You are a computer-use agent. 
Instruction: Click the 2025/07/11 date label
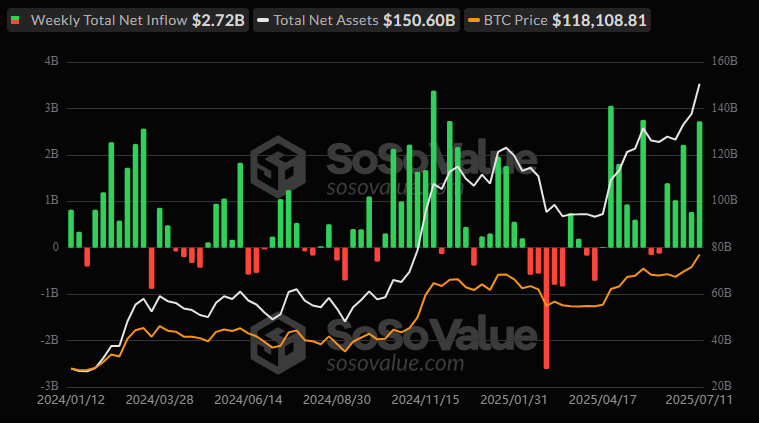click(x=698, y=400)
